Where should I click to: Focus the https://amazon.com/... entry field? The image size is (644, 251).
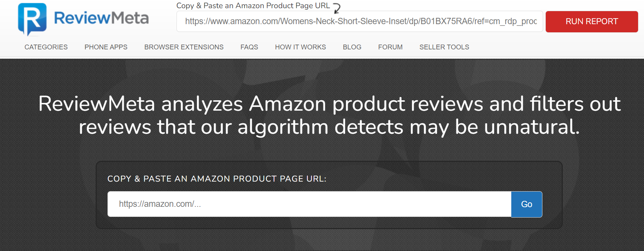pyautogui.click(x=309, y=204)
